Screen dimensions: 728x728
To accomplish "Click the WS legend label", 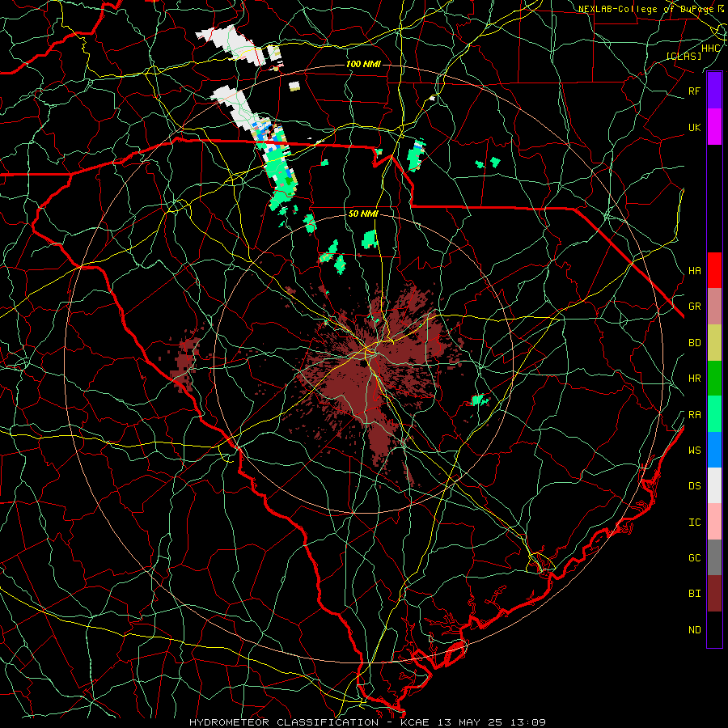I will (x=694, y=450).
